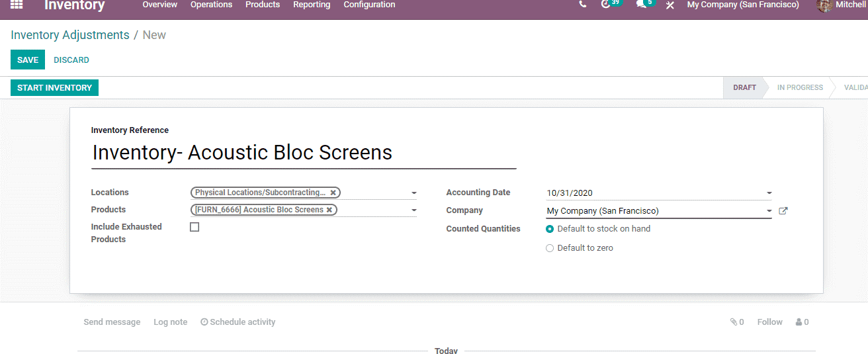This screenshot has height=354, width=868.
Task: Click the Accounting Date label
Action: click(x=478, y=193)
